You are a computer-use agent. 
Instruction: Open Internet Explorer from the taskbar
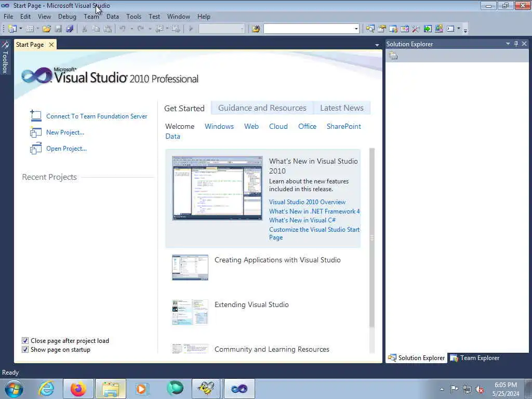tap(46, 389)
